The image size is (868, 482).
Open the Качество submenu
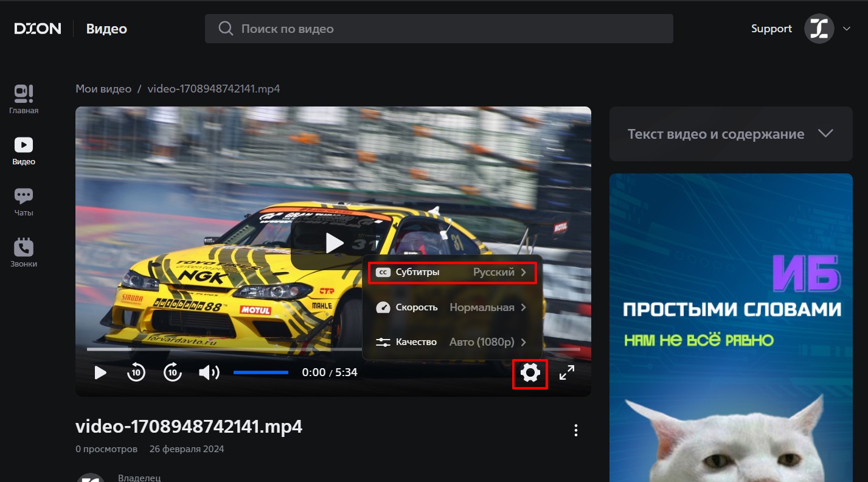tap(452, 342)
